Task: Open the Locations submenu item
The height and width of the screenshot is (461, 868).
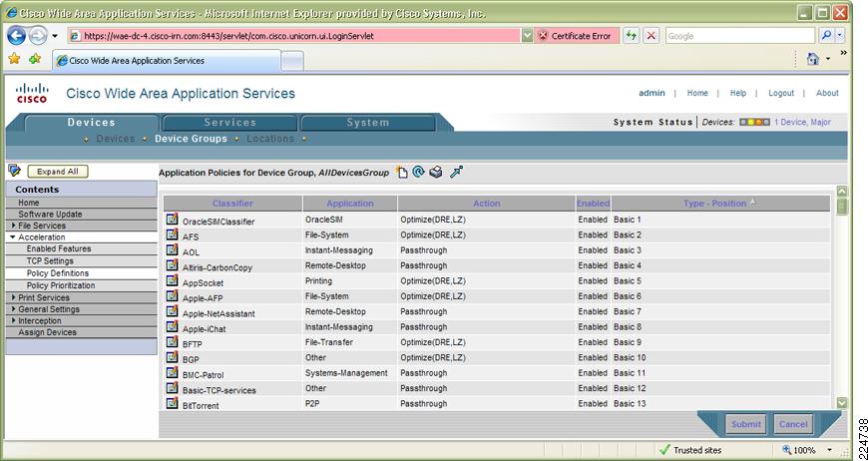Action: [x=270, y=139]
